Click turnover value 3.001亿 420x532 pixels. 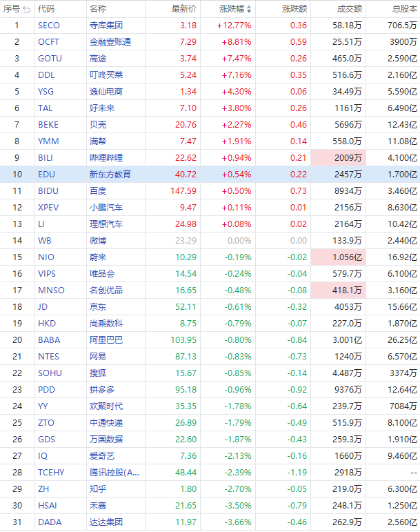coord(347,340)
